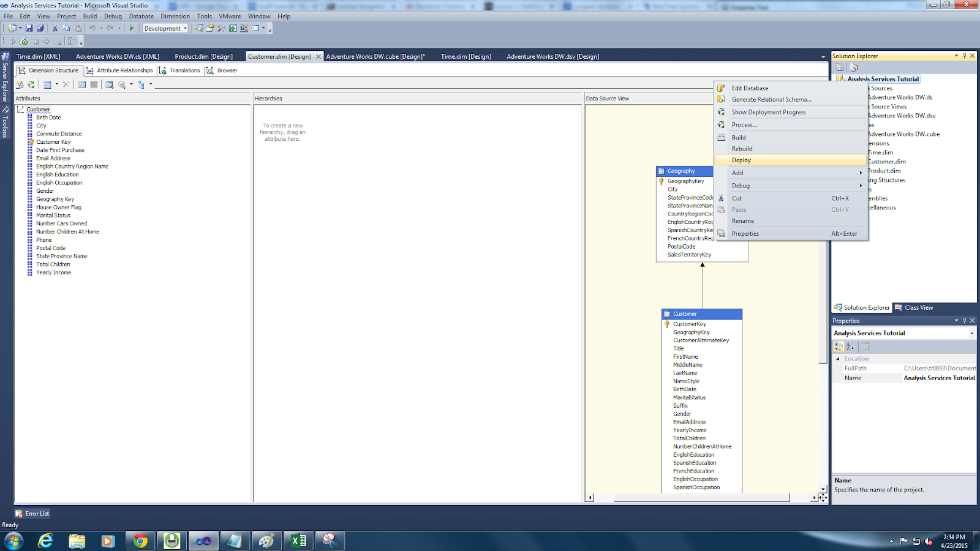Image resolution: width=980 pixels, height=551 pixels.
Task: Click the Process dimension icon in designer toolbar
Action: point(31,84)
